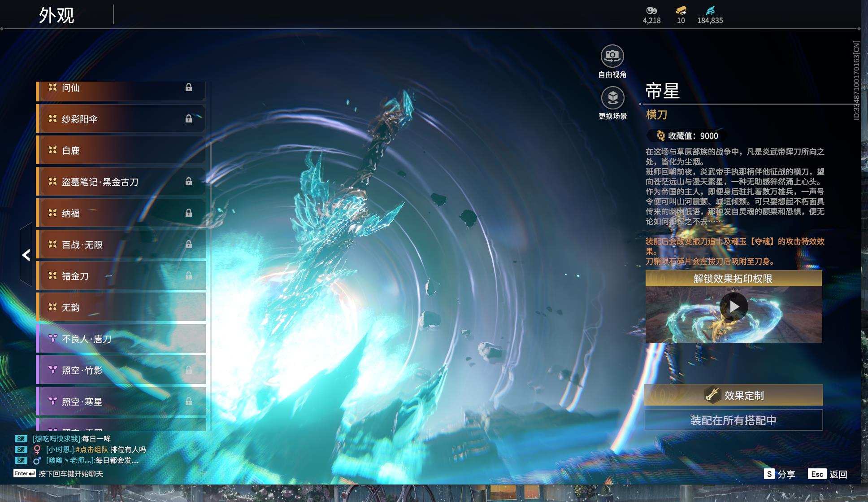
Task: Click lock icon on 错金刀 row
Action: click(x=189, y=275)
